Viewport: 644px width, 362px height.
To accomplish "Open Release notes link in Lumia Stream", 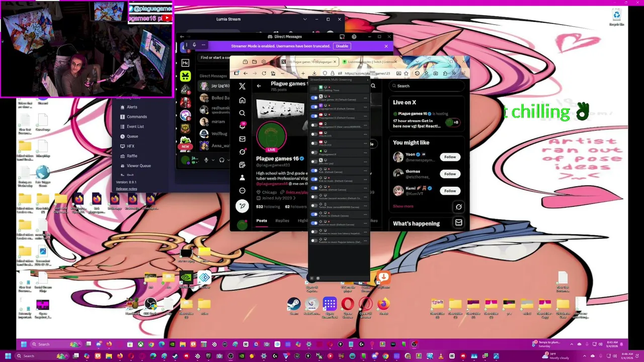I will click(126, 189).
